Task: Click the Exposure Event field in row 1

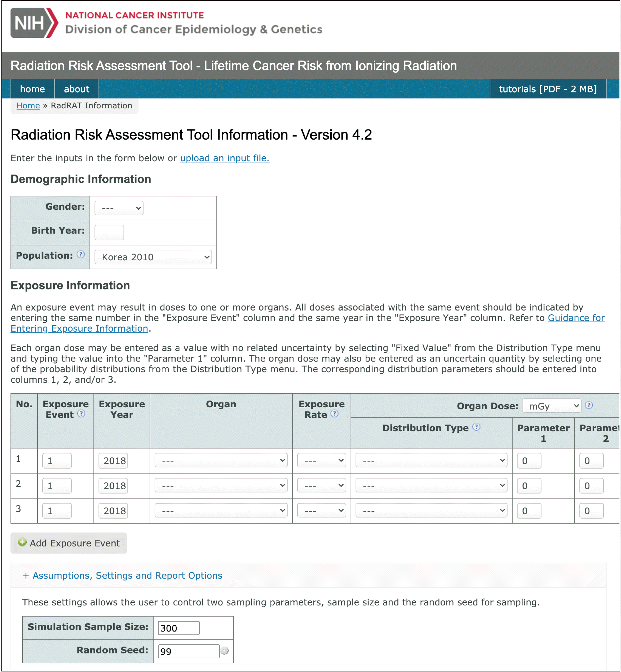Action: tap(57, 461)
